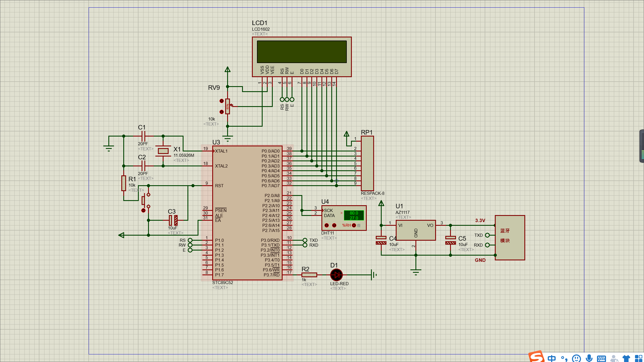Click the RW terminal under the LCD
Image resolution: width=644 pixels, height=362 pixels.
coord(287,99)
